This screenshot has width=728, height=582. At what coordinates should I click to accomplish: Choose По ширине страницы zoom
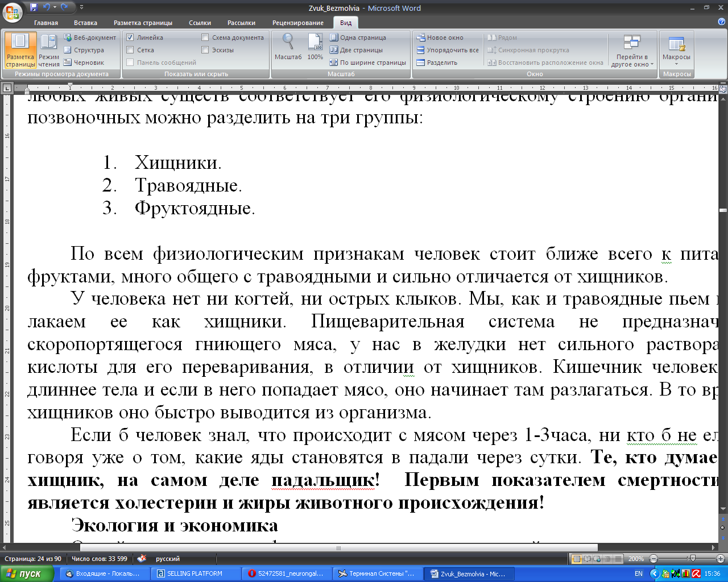[x=368, y=63]
